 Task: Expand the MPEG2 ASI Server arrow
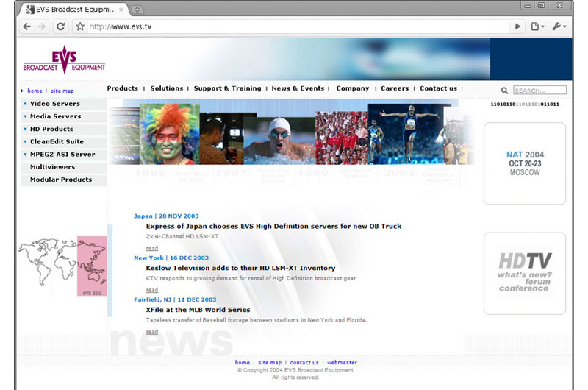[25, 155]
